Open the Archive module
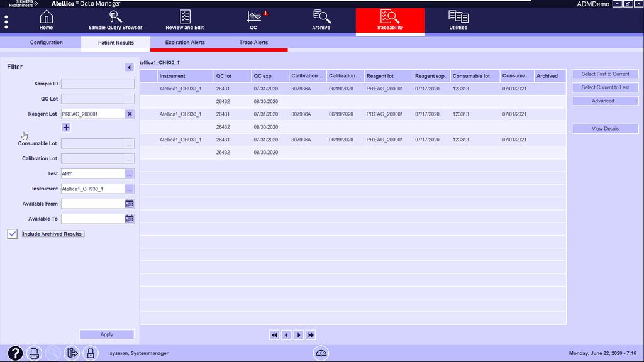The width and height of the screenshot is (644, 362). click(x=321, y=20)
